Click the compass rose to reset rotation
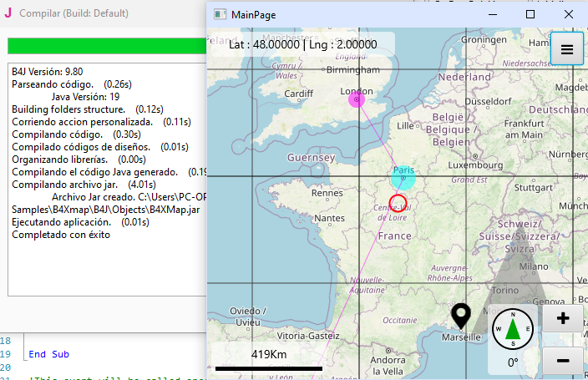 [513, 329]
